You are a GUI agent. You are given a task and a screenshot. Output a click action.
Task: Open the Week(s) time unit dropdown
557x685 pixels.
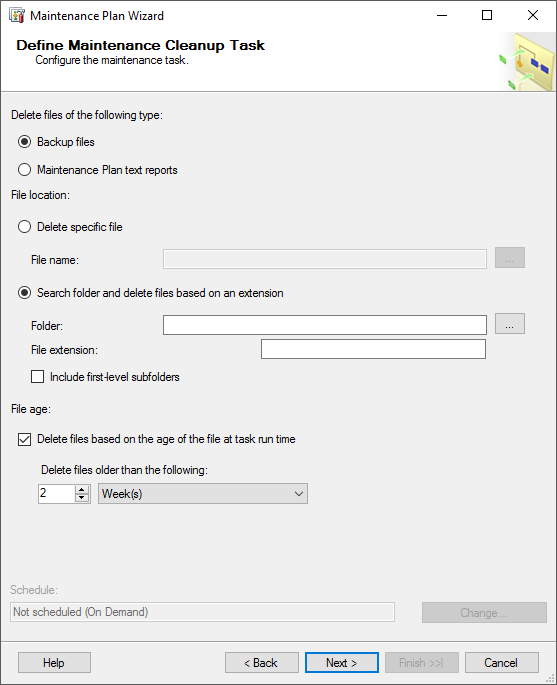pyautogui.click(x=203, y=494)
